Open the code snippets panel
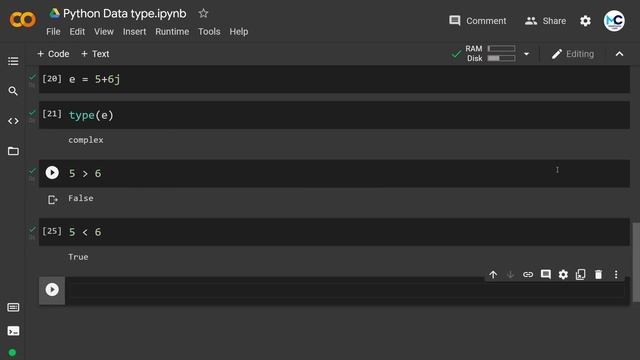 [13, 121]
